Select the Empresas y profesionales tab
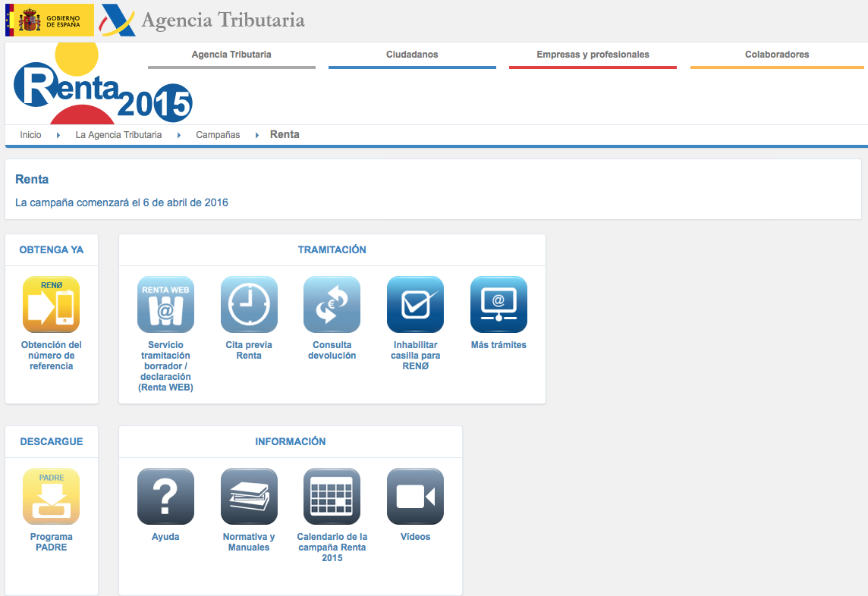 click(593, 55)
